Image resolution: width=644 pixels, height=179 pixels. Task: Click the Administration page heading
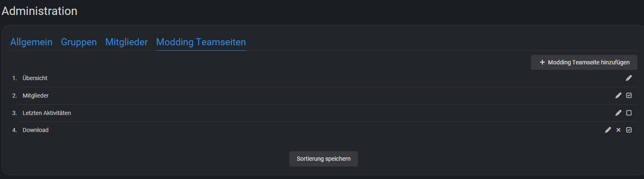[x=39, y=11]
